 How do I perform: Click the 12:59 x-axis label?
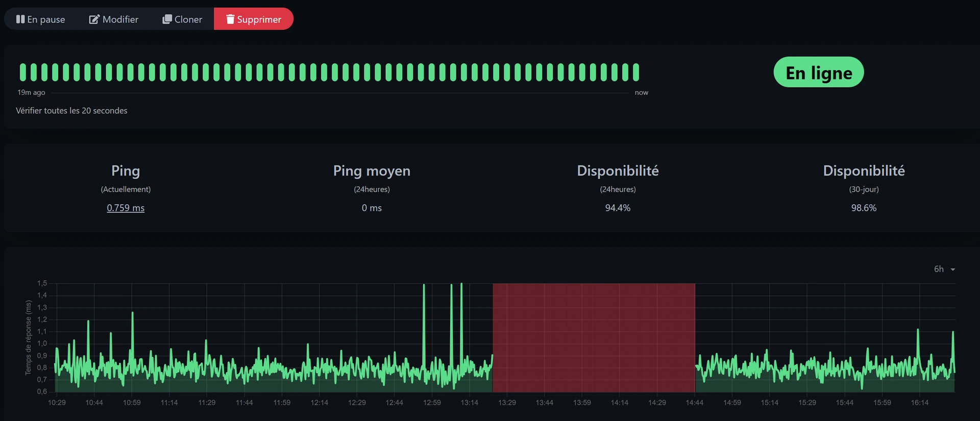click(432, 403)
